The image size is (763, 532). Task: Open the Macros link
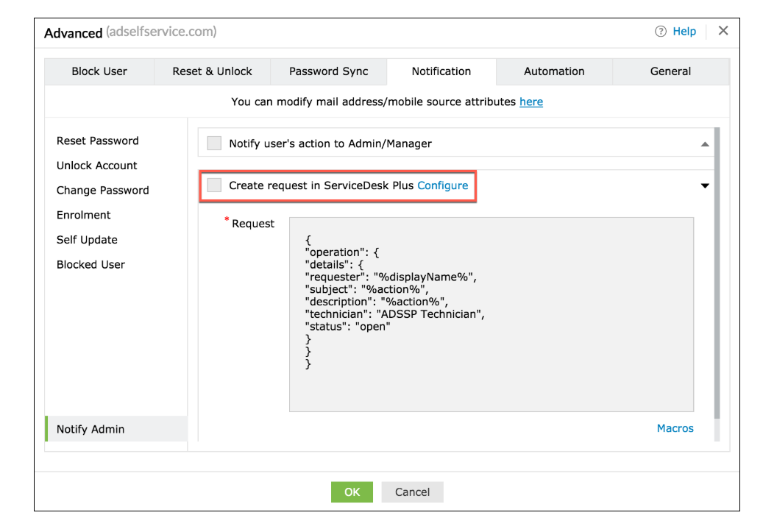pos(675,428)
